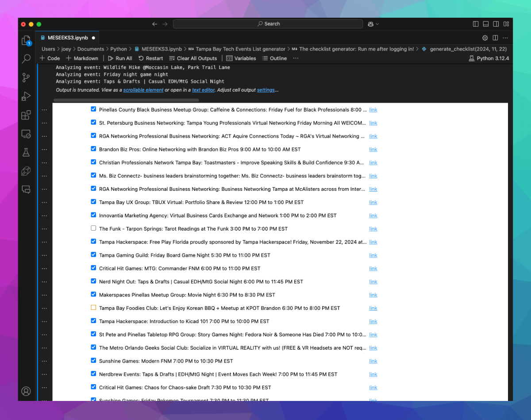Go forward with the right arrow
Screen dimensions: 531x420
165,24
